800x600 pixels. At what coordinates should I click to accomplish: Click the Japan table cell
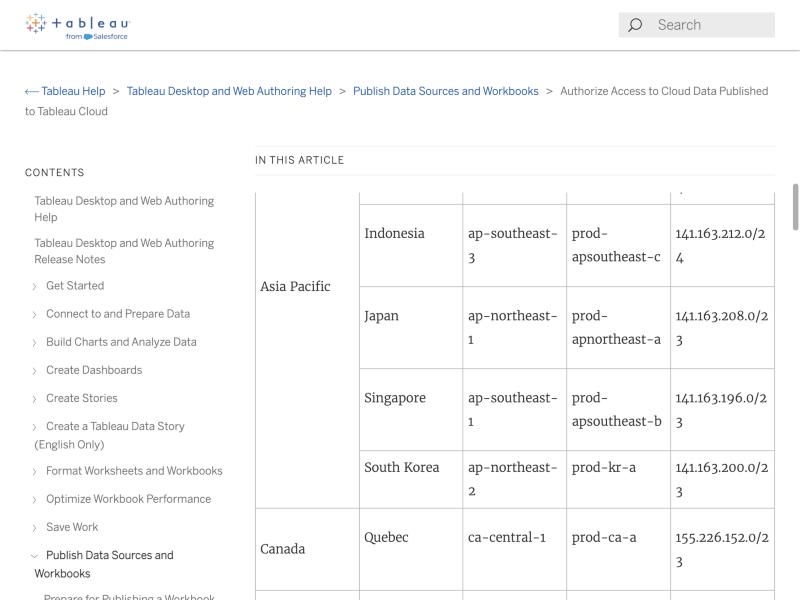(x=411, y=328)
